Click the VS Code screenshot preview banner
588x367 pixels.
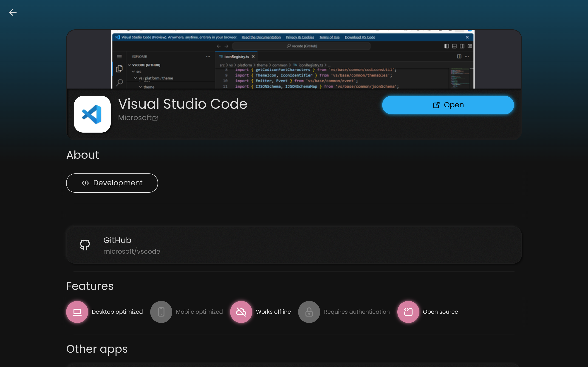coord(293,59)
